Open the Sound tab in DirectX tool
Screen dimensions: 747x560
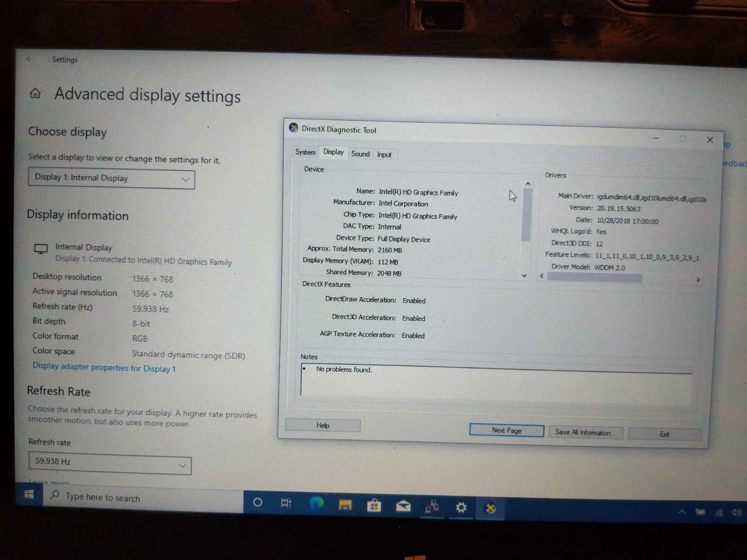(x=360, y=154)
